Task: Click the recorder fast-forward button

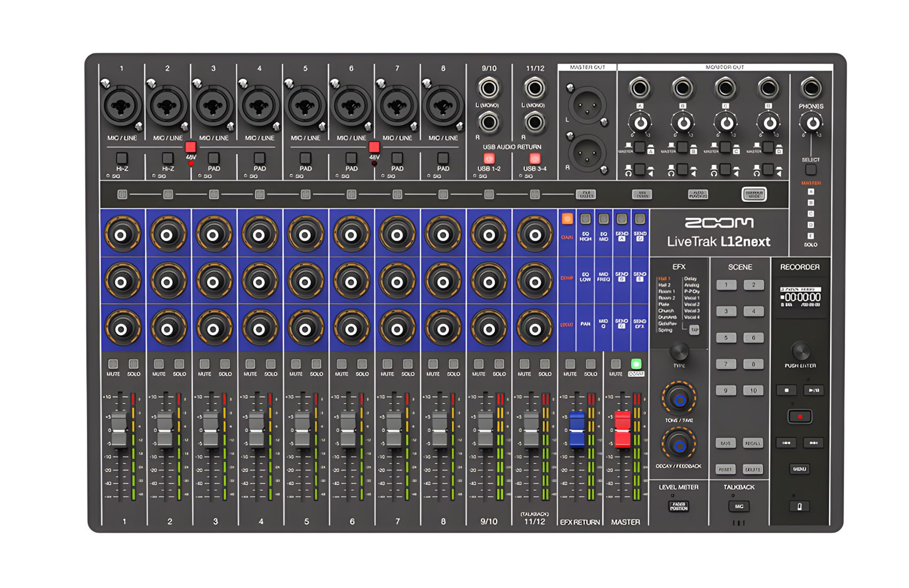Action: (x=813, y=443)
